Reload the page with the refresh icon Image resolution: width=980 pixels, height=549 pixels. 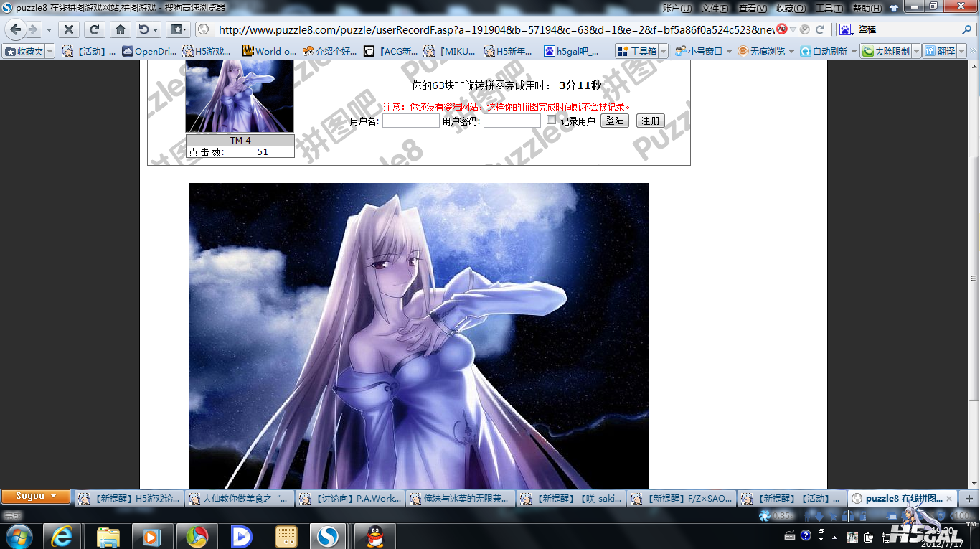94,29
